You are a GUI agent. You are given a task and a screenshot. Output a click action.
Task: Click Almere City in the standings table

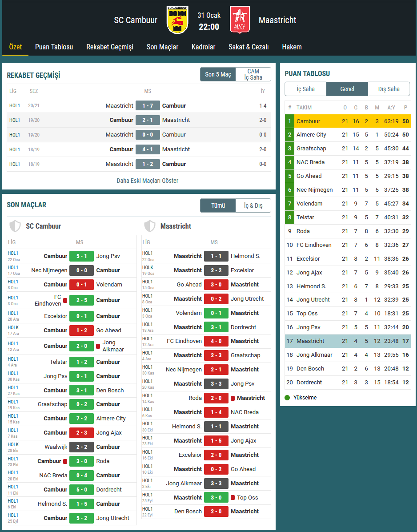[x=311, y=135]
